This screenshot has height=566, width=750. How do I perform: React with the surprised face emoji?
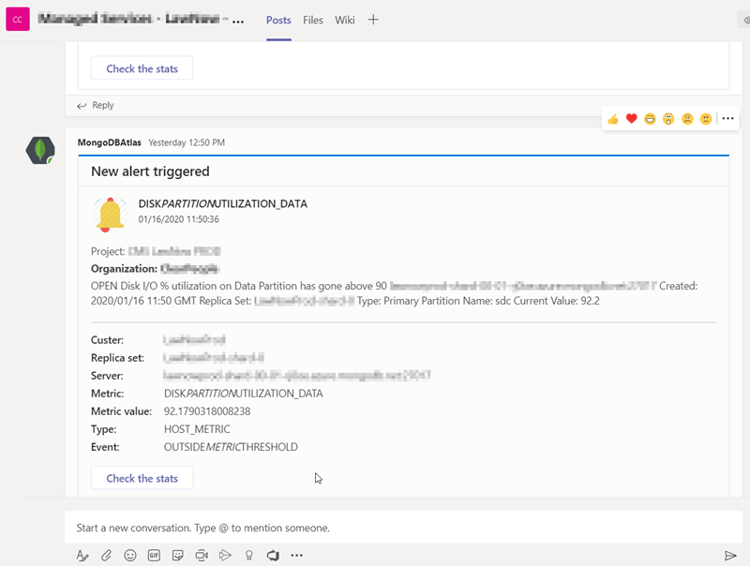click(668, 119)
